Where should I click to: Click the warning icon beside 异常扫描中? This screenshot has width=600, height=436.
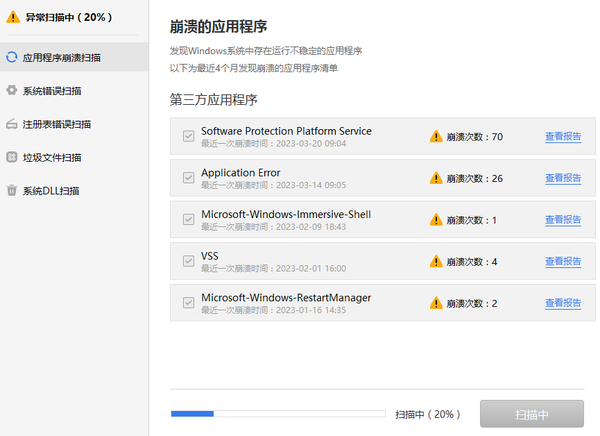[x=13, y=17]
